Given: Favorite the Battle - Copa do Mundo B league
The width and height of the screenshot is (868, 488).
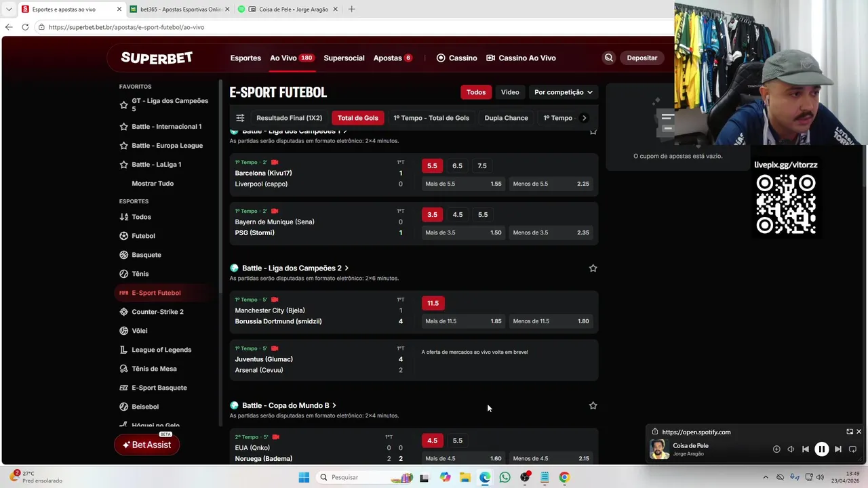Looking at the screenshot, I should point(593,405).
